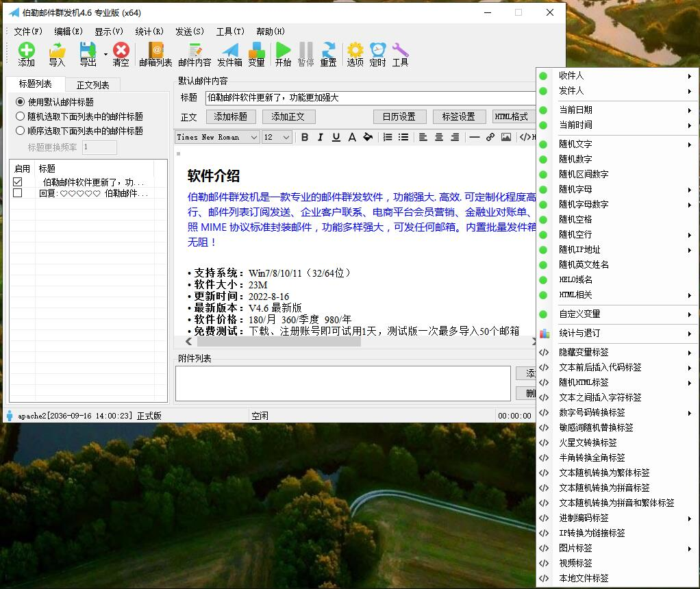Image resolution: width=700 pixels, height=589 pixels.
Task: Insert a numbered list
Action: tap(388, 137)
